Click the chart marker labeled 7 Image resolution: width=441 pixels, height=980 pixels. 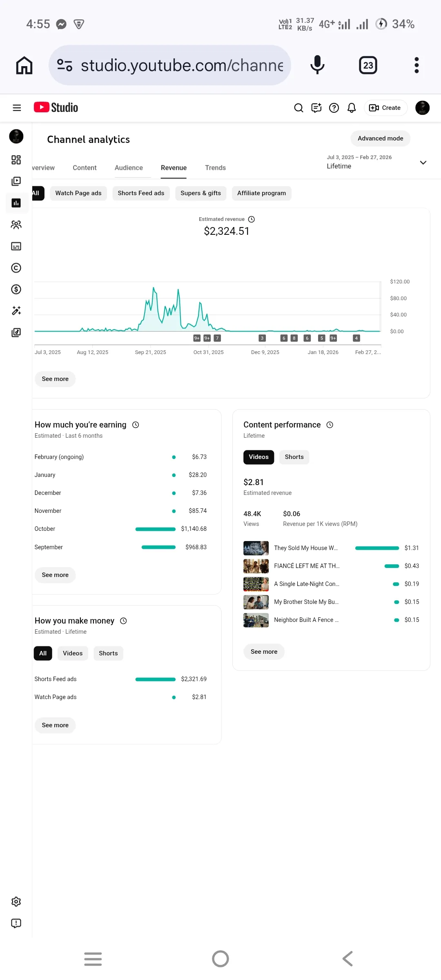coord(217,338)
